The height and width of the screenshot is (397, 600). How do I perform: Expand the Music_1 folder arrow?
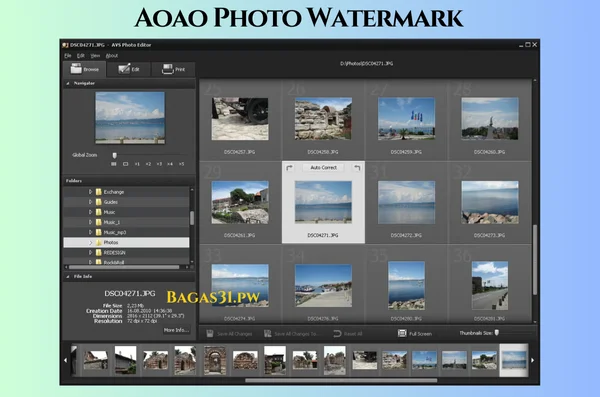pyautogui.click(x=91, y=222)
